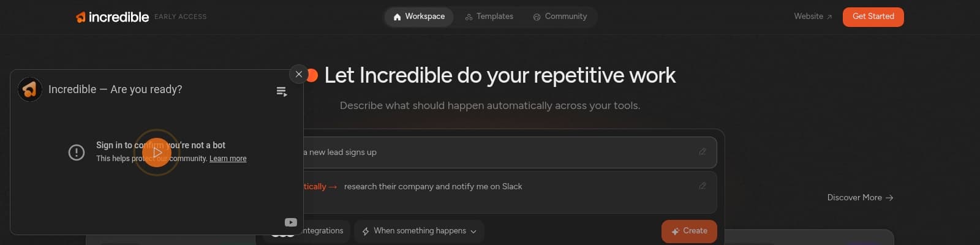This screenshot has height=245, width=980.
Task: Click the Incredible channel avatar in video
Action: point(30,89)
